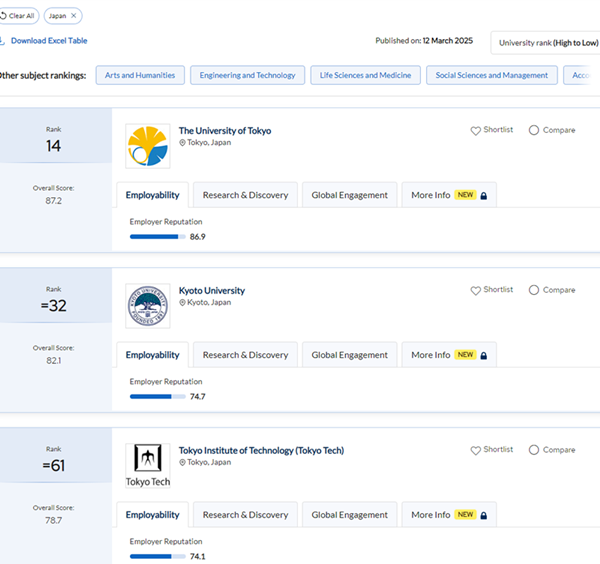Click the Published on 12 March 2025 text
The width and height of the screenshot is (600, 564).
(424, 41)
